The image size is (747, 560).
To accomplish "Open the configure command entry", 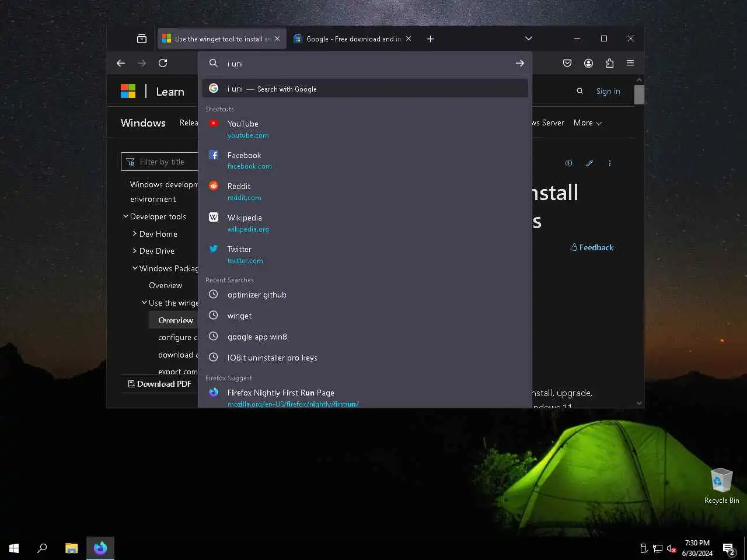I will tap(178, 337).
